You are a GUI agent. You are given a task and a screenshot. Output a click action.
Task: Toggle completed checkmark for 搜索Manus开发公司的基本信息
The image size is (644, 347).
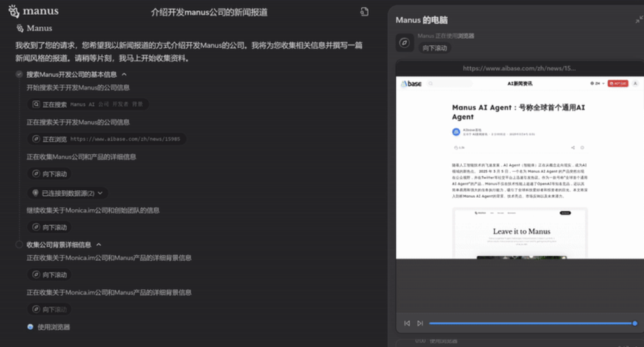click(x=19, y=75)
